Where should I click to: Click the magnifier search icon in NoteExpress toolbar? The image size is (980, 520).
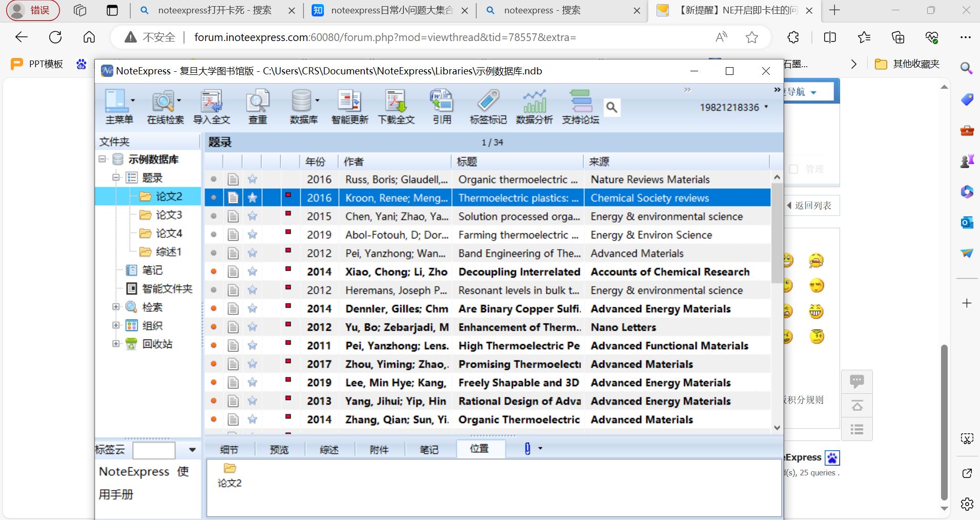click(611, 107)
